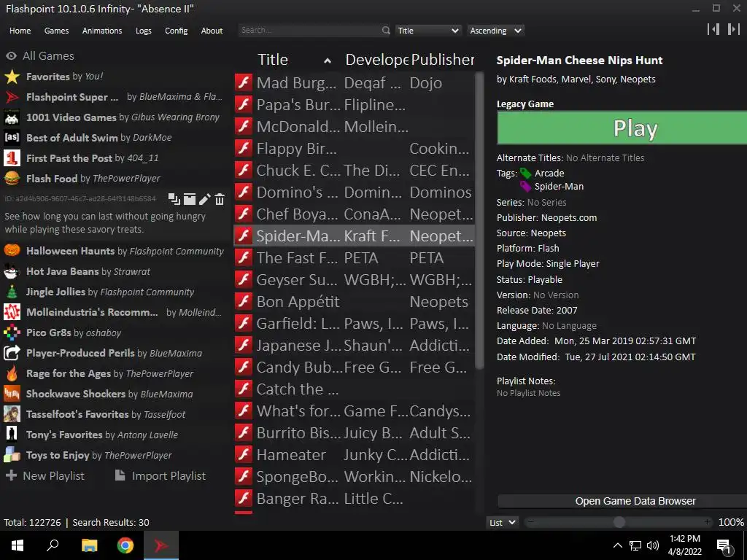Click the Developer column header
Viewport: 747px width, 560px height.
[x=376, y=60]
